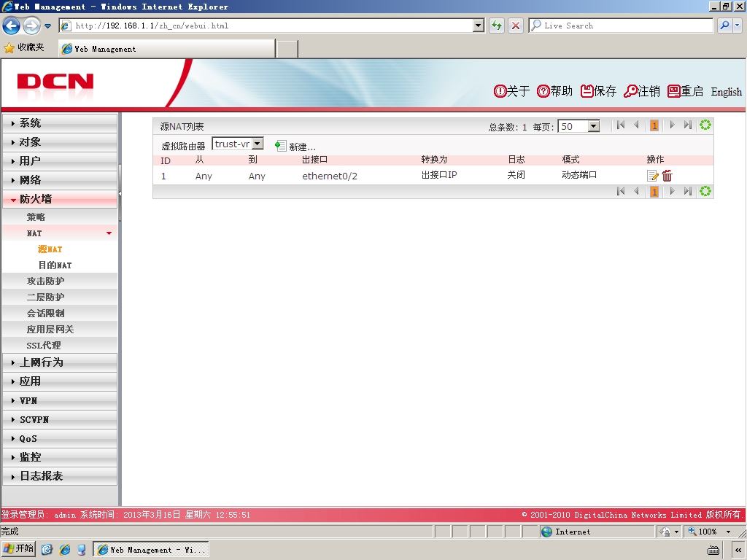Save configuration with 保存 icon

pos(587,91)
